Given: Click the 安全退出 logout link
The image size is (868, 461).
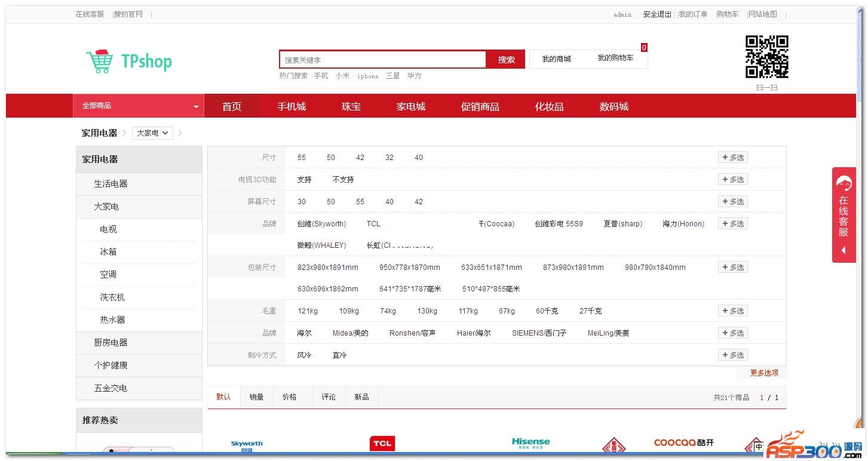Looking at the screenshot, I should click(x=657, y=14).
